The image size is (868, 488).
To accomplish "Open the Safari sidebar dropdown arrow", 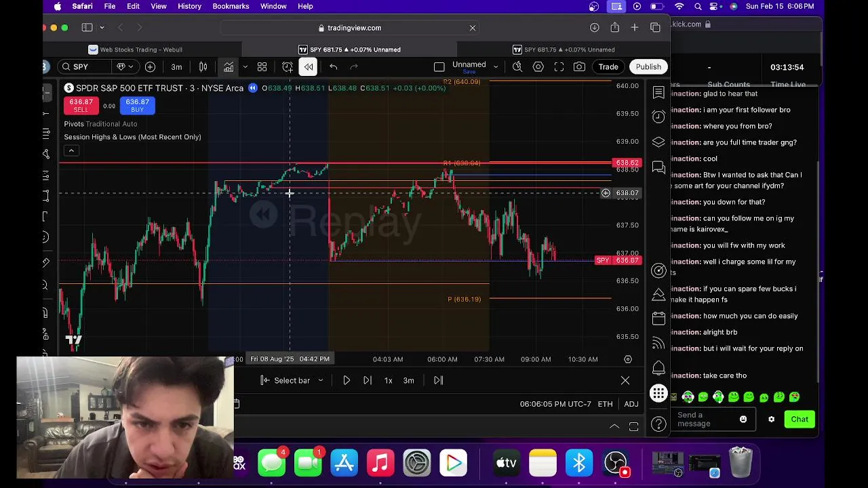I will (x=102, y=28).
